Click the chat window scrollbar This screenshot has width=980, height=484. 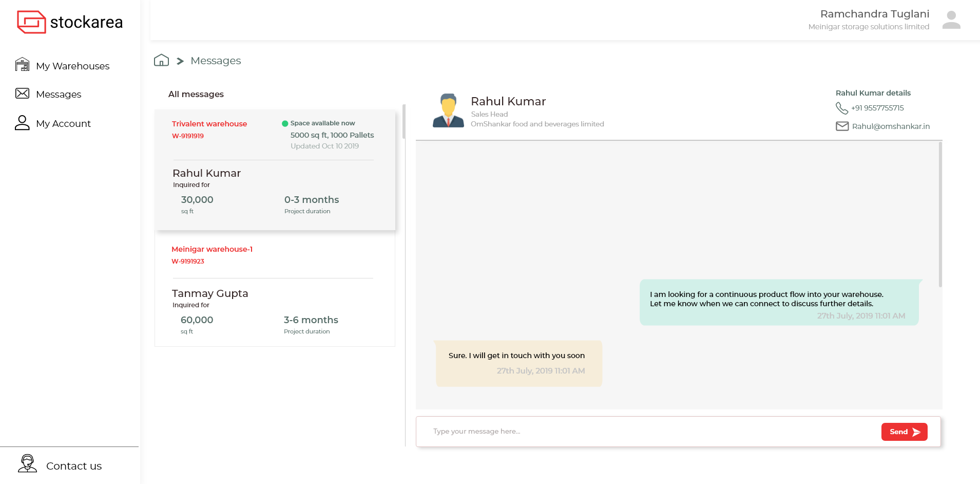(940, 215)
